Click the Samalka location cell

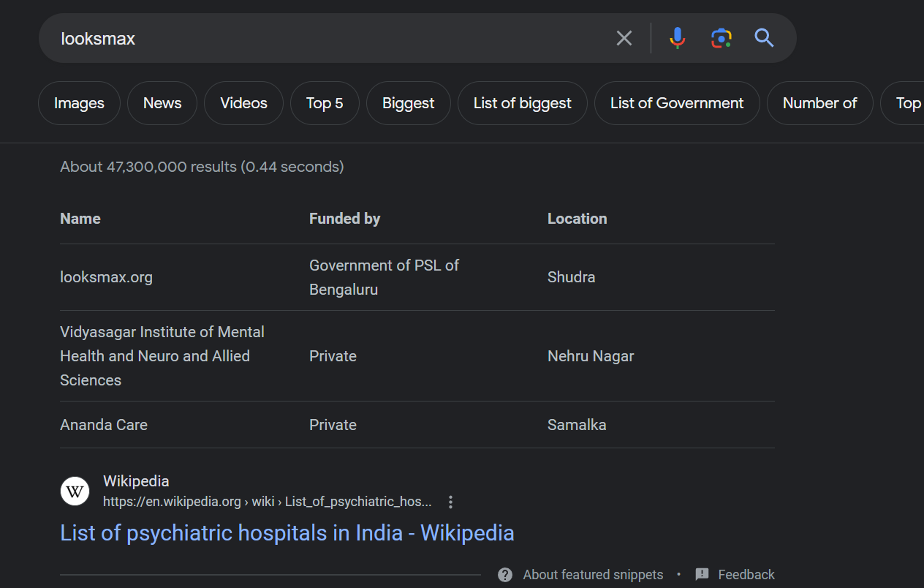coord(577,425)
